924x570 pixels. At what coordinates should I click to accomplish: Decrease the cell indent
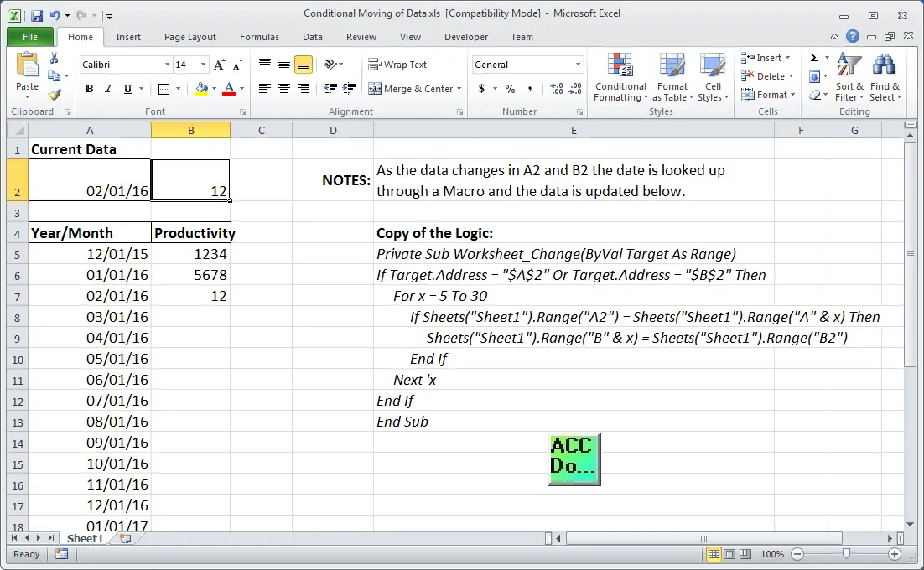point(330,89)
